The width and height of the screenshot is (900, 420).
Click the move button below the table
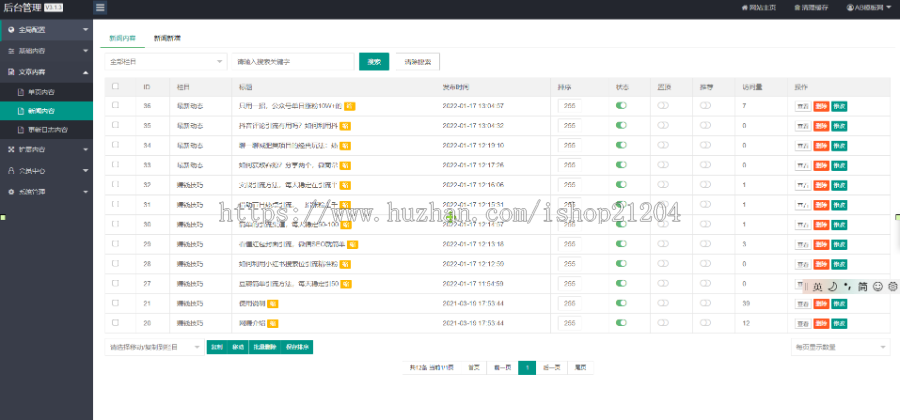238,347
